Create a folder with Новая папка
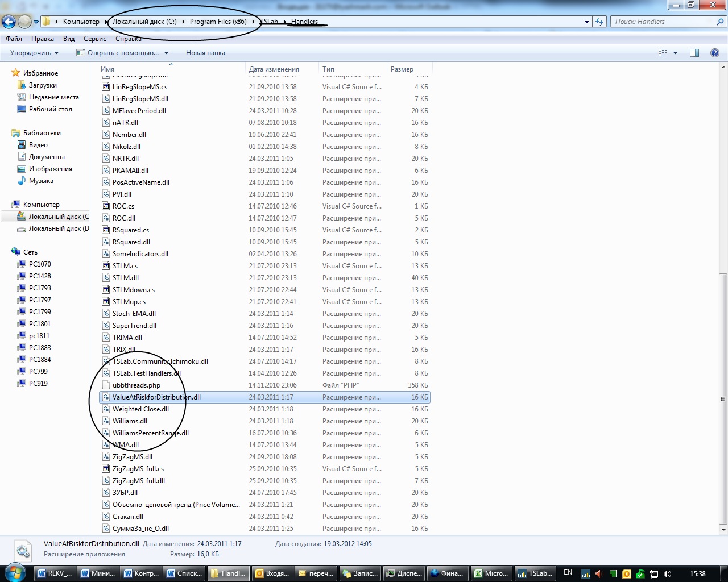The image size is (728, 582). click(x=205, y=53)
